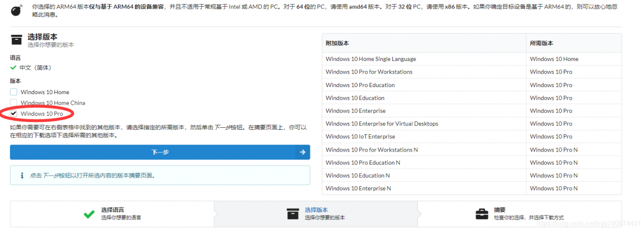Viewport: 644px width, 231px height.
Task: Click the Windows 10 IoT Enterprise cell
Action: click(424, 137)
